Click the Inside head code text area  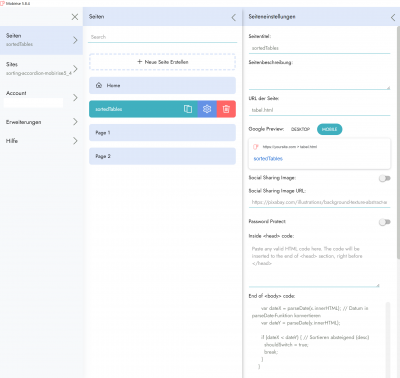pyautogui.click(x=314, y=265)
